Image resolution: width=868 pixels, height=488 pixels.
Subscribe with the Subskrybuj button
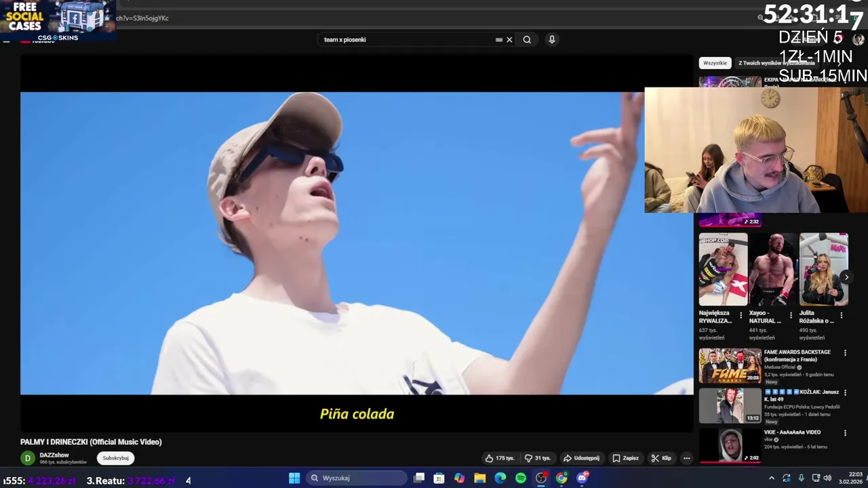115,458
